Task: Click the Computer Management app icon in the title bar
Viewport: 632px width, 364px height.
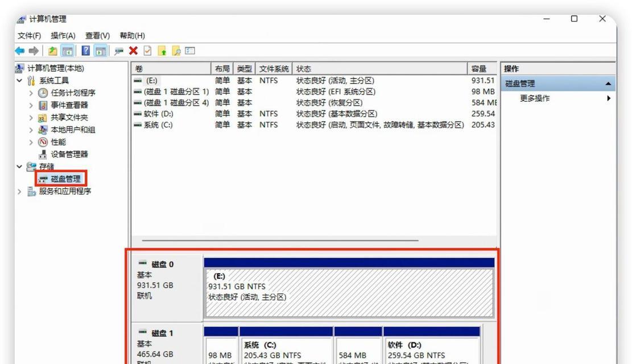Action: pos(22,19)
